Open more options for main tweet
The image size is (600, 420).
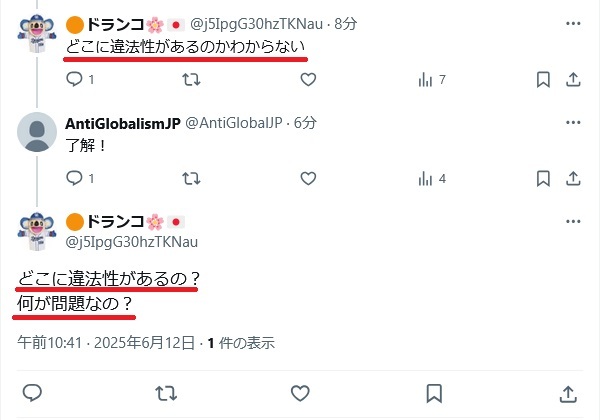(573, 221)
